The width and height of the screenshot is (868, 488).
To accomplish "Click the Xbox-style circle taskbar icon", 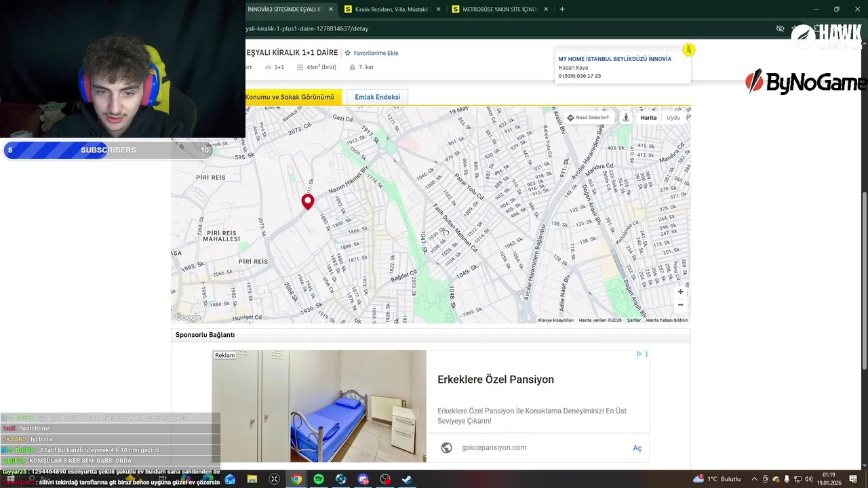I will [274, 479].
